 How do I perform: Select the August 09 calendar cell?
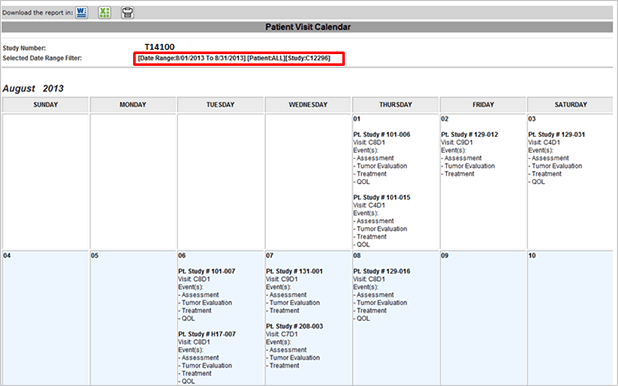(x=483, y=317)
